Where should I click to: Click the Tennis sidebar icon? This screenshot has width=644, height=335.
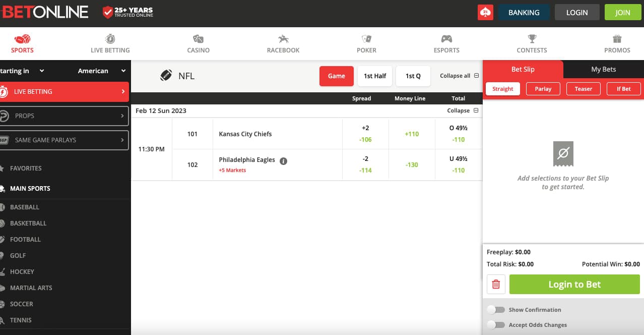click(3, 320)
